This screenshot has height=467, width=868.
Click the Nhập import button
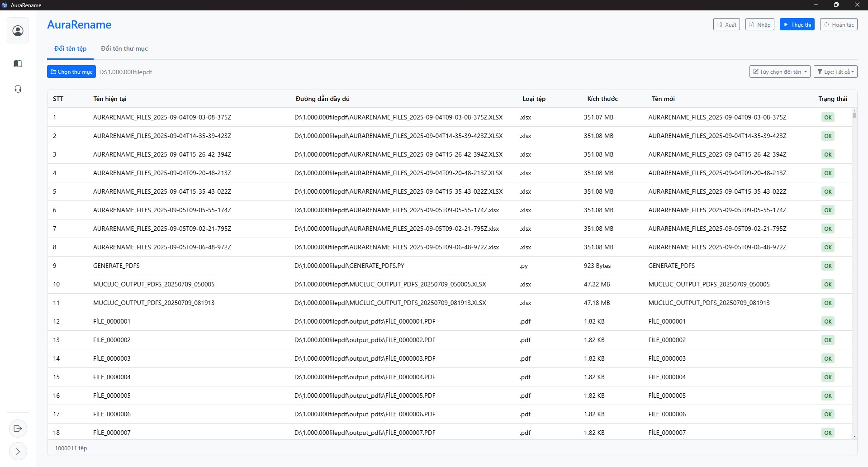tap(760, 24)
